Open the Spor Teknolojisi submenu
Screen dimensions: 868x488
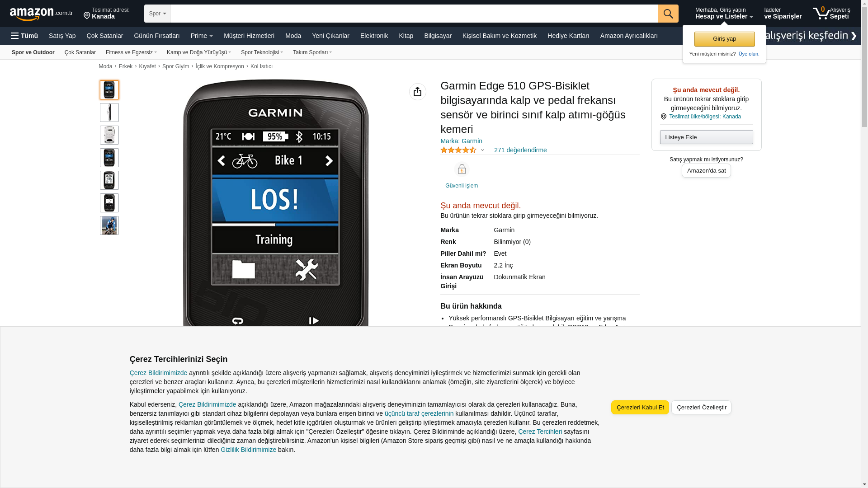(262, 52)
